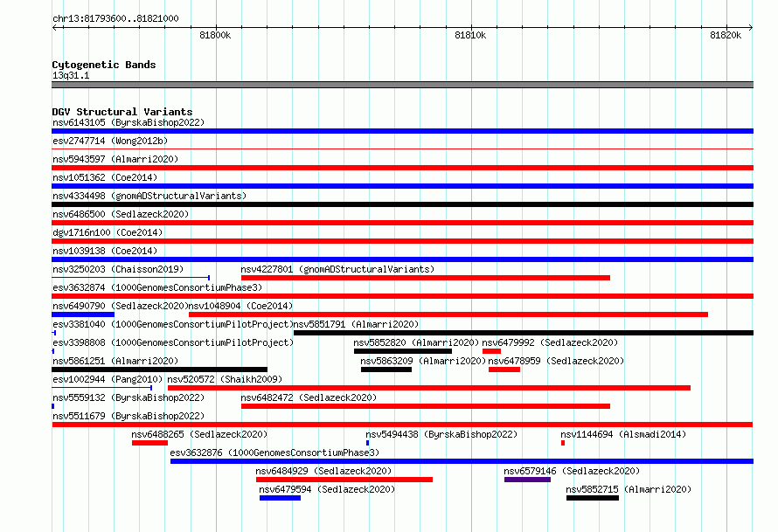Open the nsv5943597 (Almarri2020) variant label
The width and height of the screenshot is (778, 532).
(115, 159)
